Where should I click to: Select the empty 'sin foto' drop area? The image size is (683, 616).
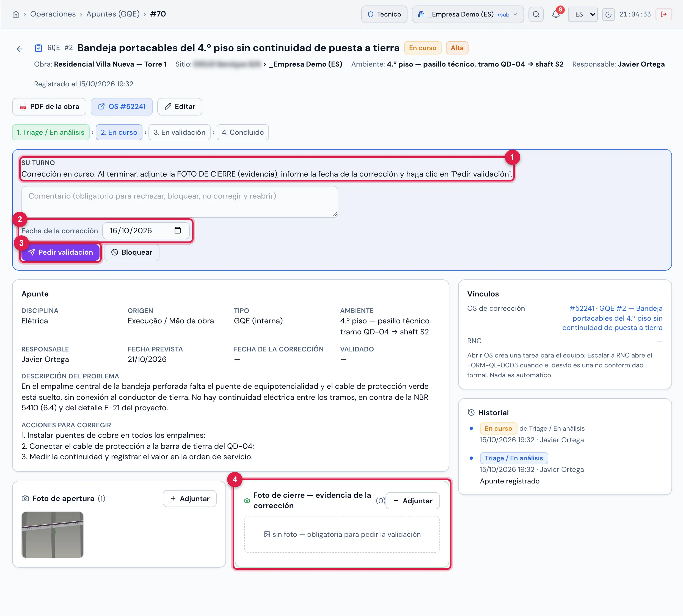point(342,534)
